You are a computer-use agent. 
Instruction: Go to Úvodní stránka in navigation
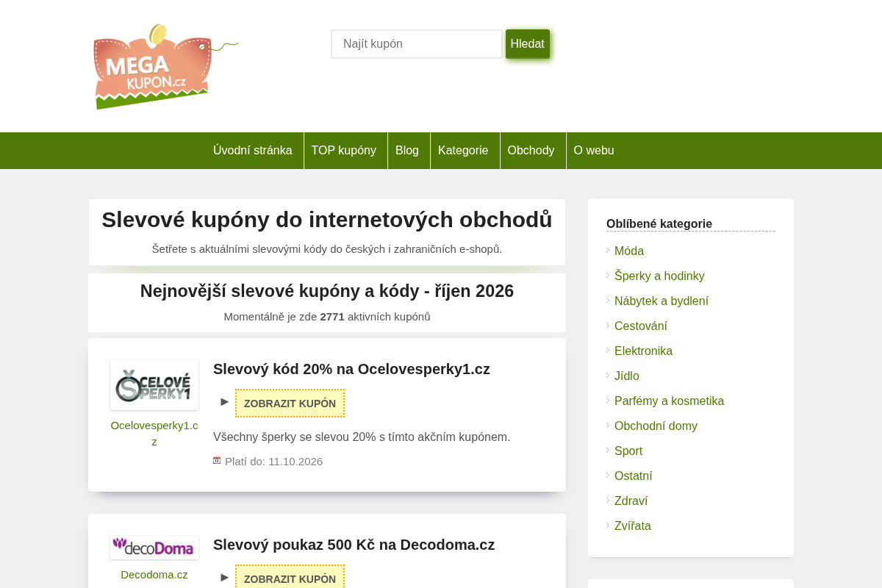[253, 151]
